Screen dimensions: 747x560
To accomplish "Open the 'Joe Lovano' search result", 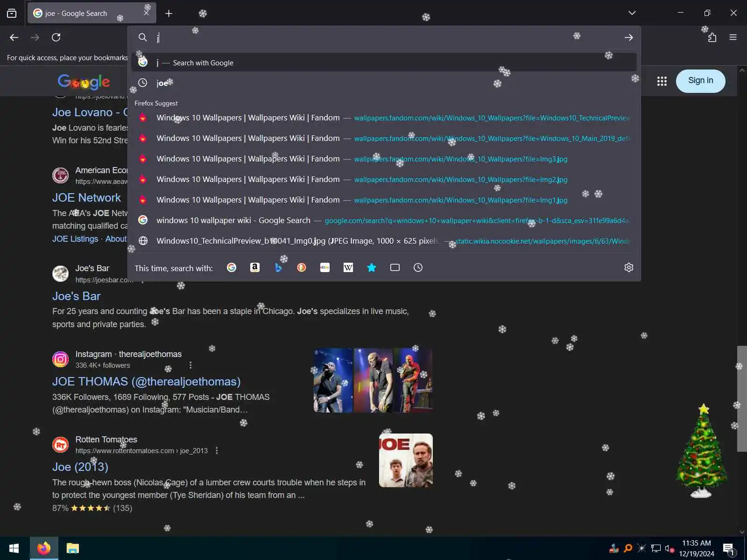I will (x=90, y=112).
